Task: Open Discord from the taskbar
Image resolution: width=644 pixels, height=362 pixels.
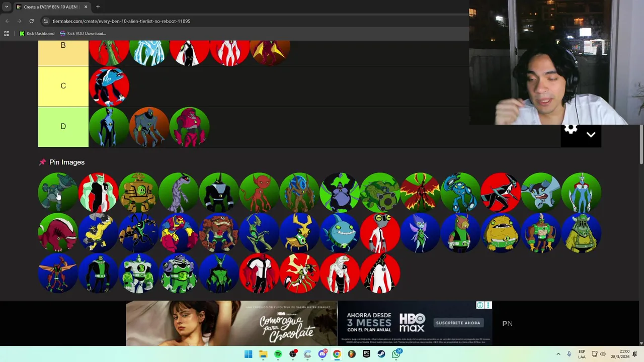Action: pos(323,354)
